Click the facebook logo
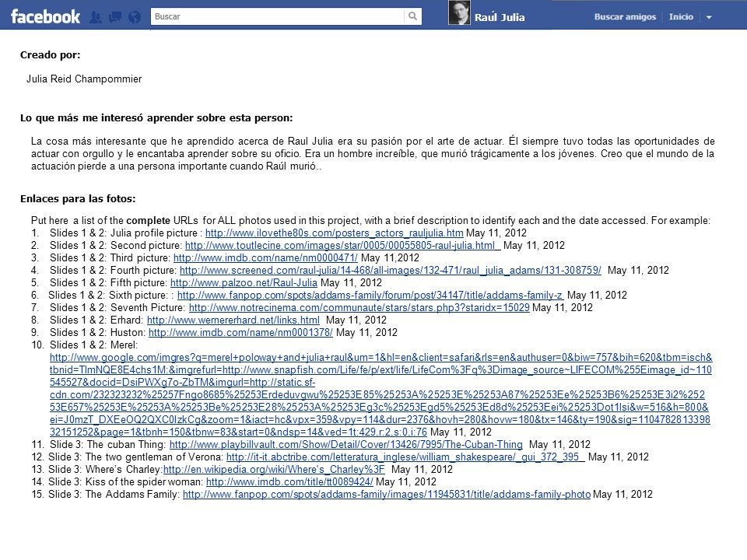This screenshot has height=560, width=747. [x=45, y=16]
